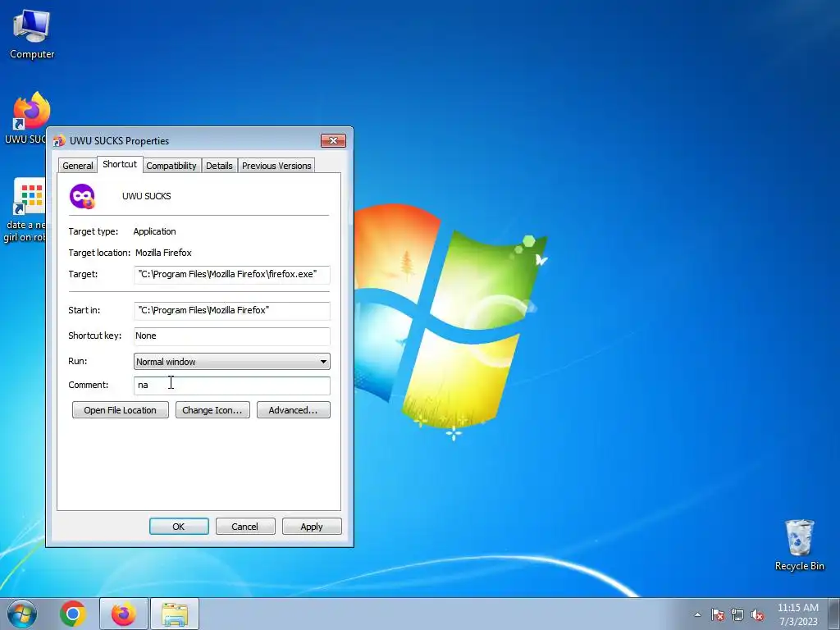The width and height of the screenshot is (840, 630).
Task: Open the clock showing 11:15 AM
Action: pos(797,614)
